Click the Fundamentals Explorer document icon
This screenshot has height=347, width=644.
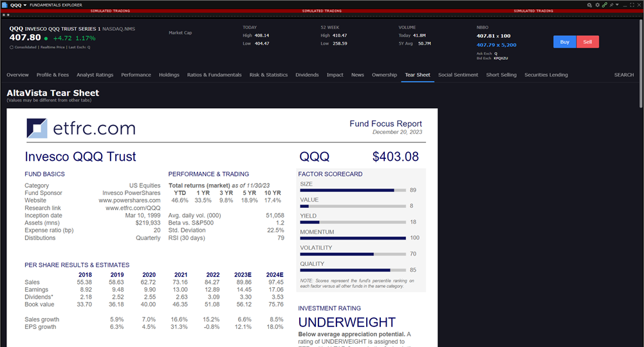(5, 5)
